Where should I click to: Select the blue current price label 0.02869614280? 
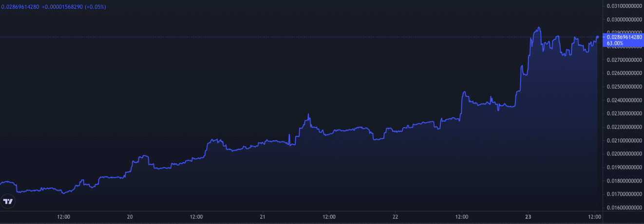pyautogui.click(x=624, y=37)
